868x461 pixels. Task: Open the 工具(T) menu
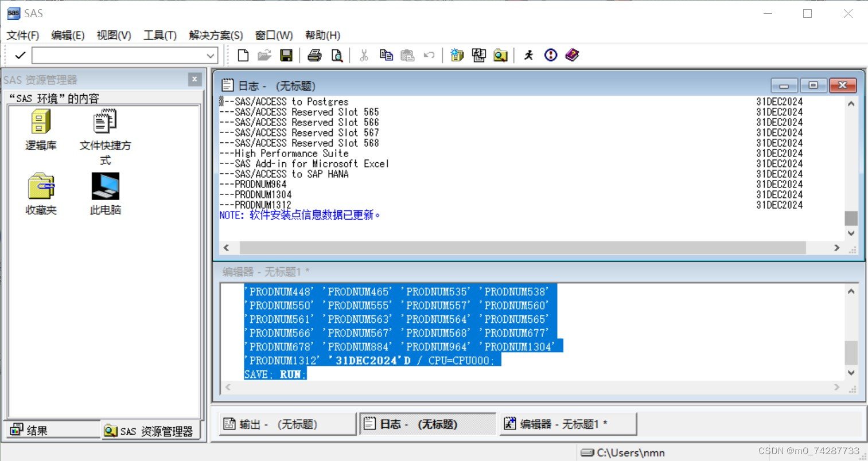click(159, 35)
